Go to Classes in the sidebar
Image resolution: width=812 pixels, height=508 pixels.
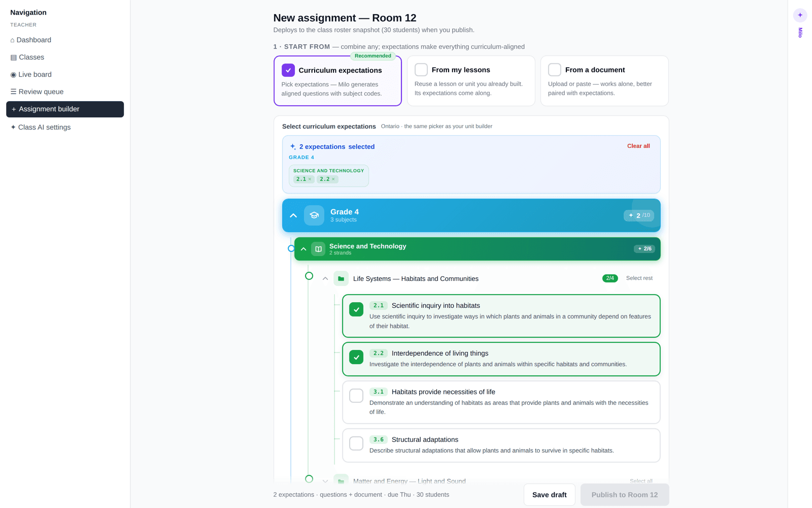(x=65, y=57)
